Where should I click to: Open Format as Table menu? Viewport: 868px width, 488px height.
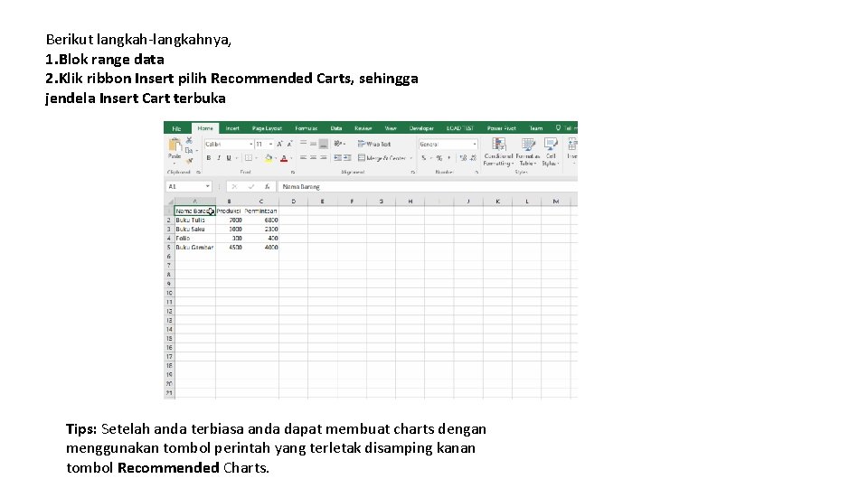tap(527, 152)
